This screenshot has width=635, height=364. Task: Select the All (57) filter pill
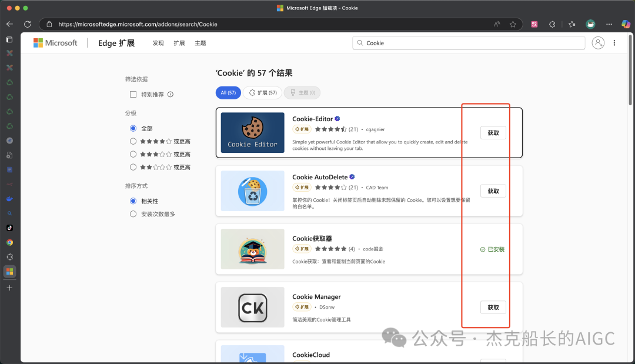click(x=228, y=93)
